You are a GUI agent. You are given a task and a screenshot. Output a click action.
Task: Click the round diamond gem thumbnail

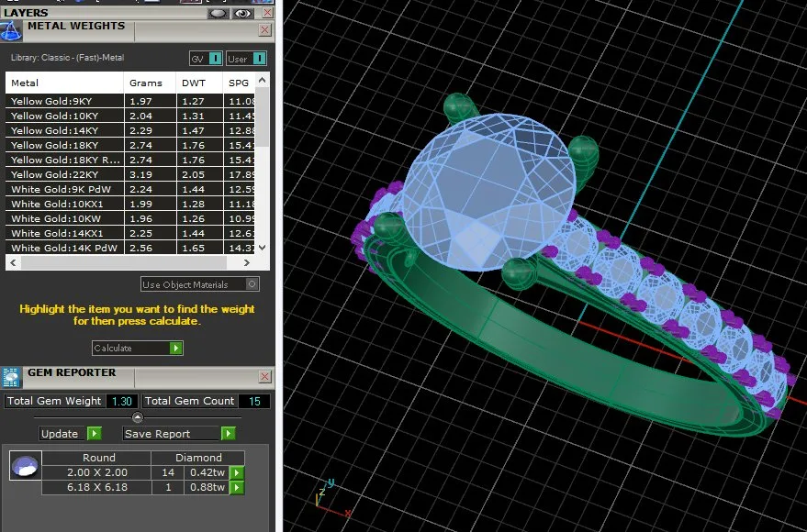pos(25,466)
